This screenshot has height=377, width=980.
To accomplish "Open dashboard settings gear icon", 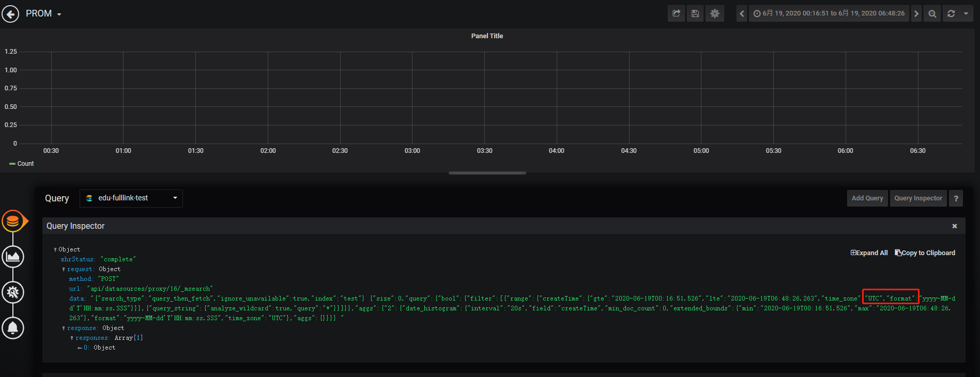I will click(715, 13).
